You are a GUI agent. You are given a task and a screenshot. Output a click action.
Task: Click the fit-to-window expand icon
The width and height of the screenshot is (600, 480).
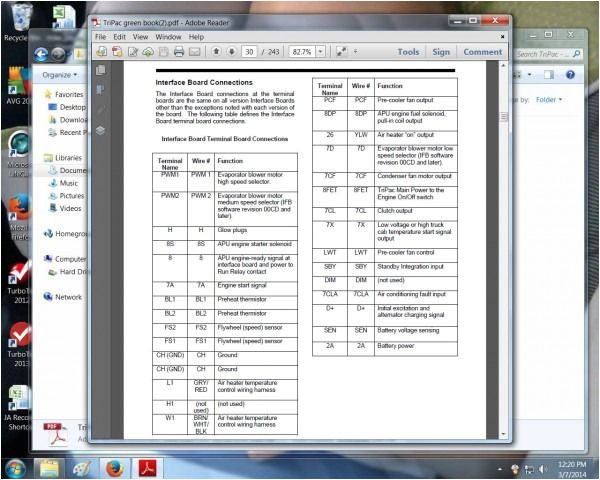click(x=341, y=52)
